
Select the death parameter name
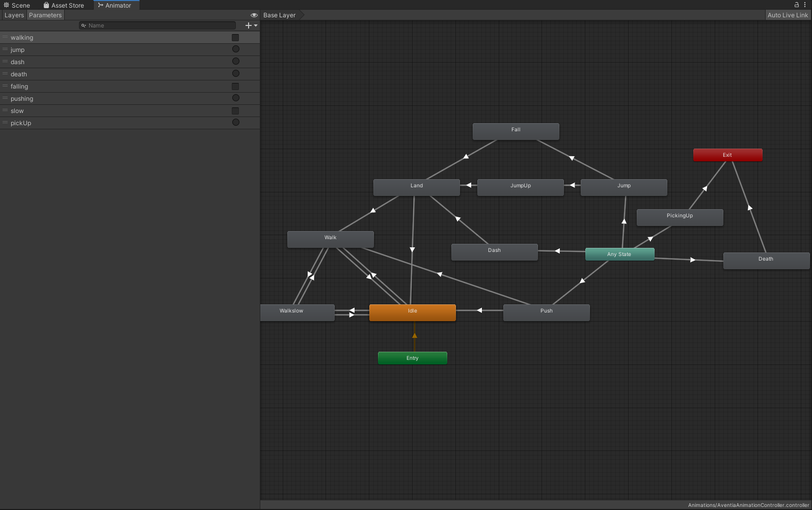(19, 74)
